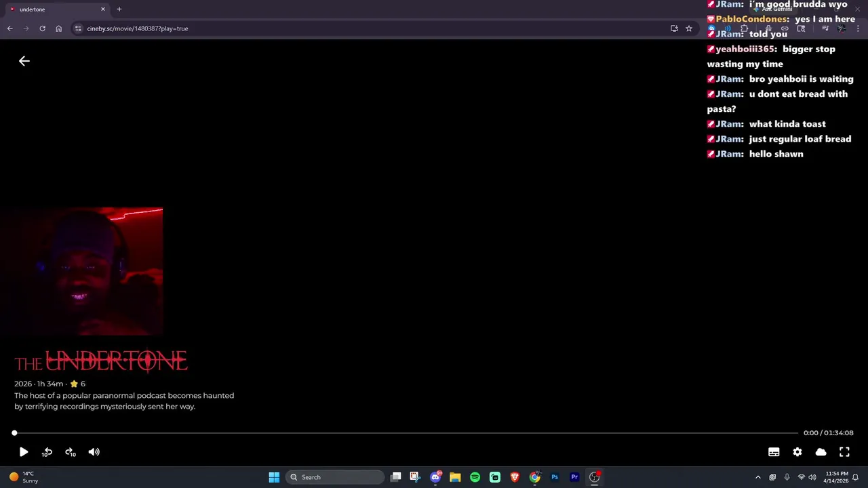This screenshot has width=868, height=488.
Task: Close the undertone browser tab
Action: [x=103, y=9]
